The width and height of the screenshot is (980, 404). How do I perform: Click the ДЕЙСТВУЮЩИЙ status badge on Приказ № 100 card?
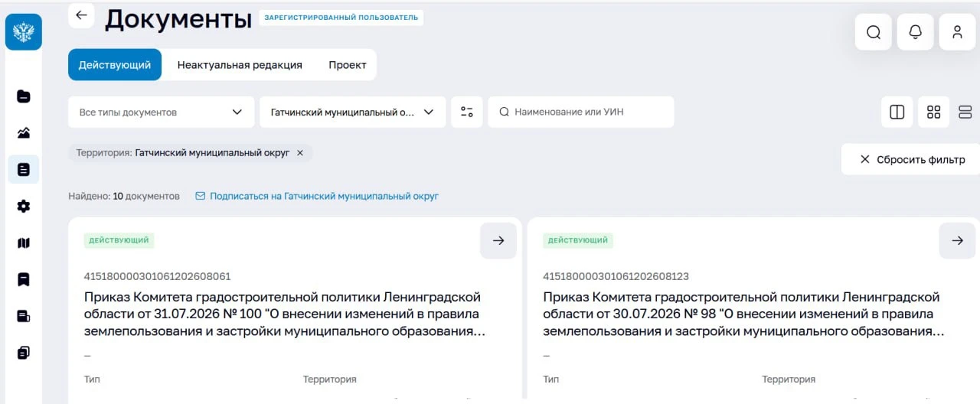click(x=119, y=240)
